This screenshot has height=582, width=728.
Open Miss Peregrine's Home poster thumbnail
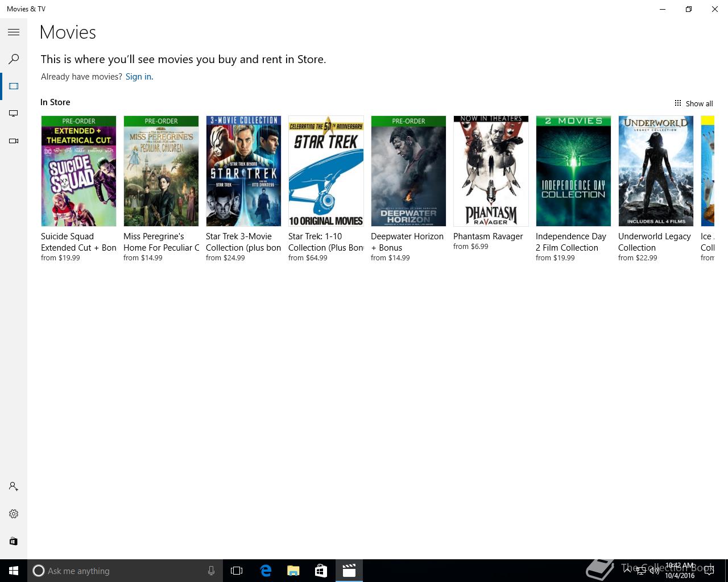[x=161, y=171]
